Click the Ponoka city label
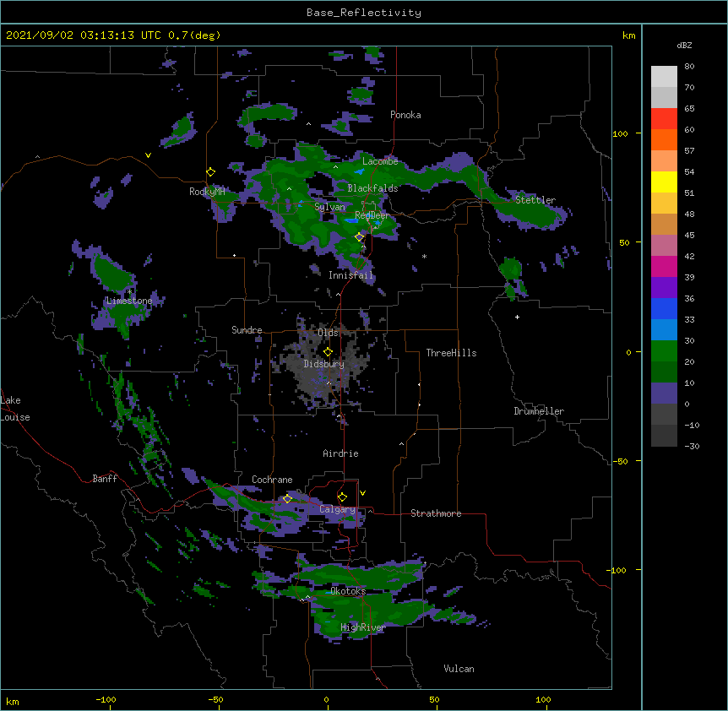 click(405, 115)
